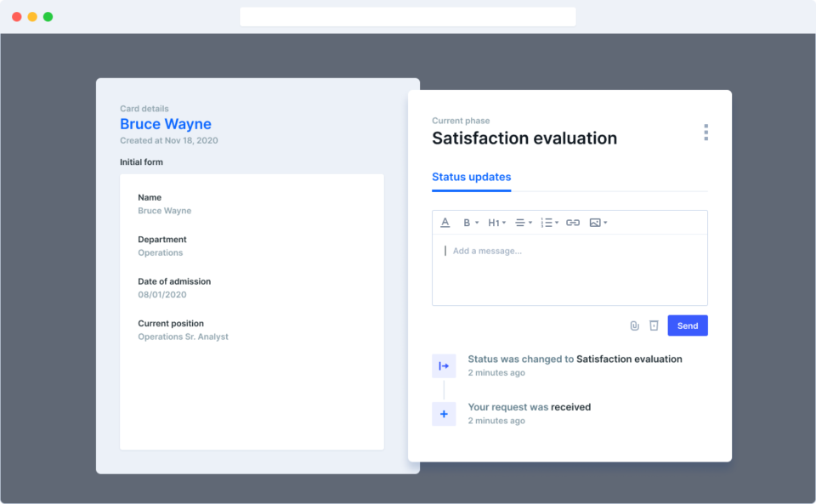The image size is (816, 504).
Task: Toggle bold text formatting
Action: (467, 222)
